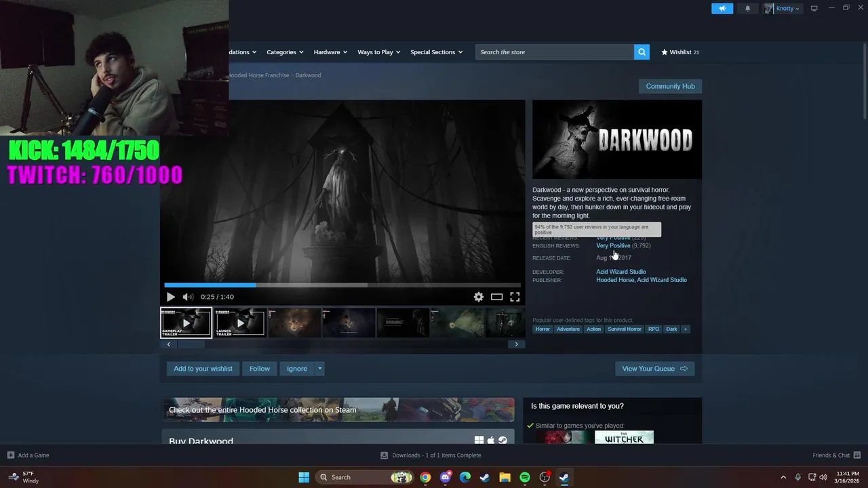Click the media strip right arrow
The height and width of the screenshot is (488, 868).
(x=516, y=344)
